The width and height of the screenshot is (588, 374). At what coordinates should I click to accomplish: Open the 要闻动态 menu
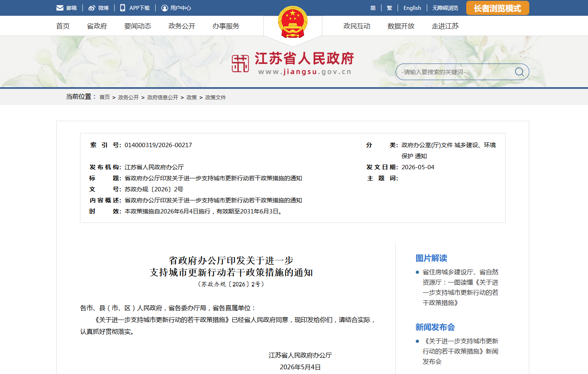pyautogui.click(x=138, y=26)
